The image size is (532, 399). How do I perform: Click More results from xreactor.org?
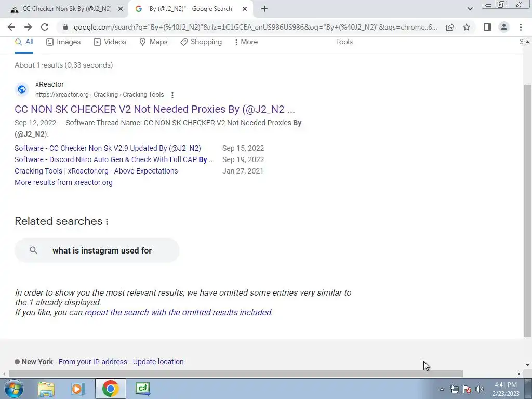[63, 182]
